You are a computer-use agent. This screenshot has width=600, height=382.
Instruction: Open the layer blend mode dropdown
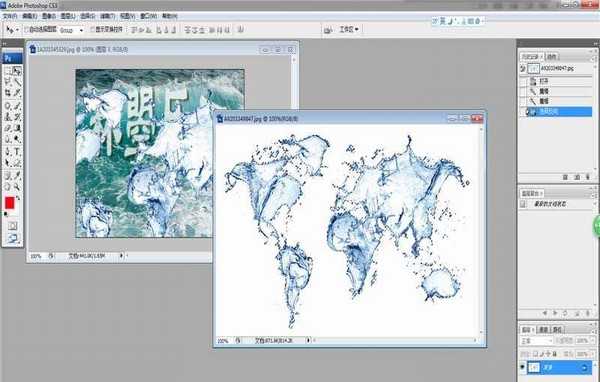pos(537,341)
